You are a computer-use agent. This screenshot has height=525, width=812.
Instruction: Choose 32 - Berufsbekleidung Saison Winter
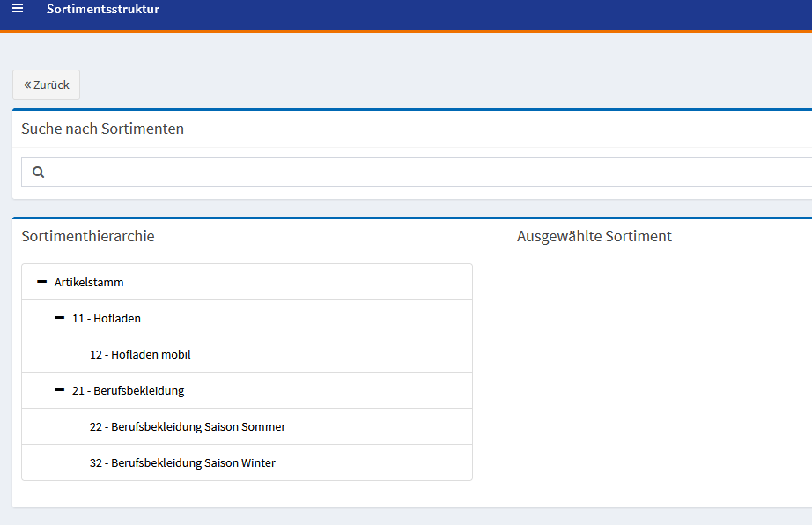[182, 463]
